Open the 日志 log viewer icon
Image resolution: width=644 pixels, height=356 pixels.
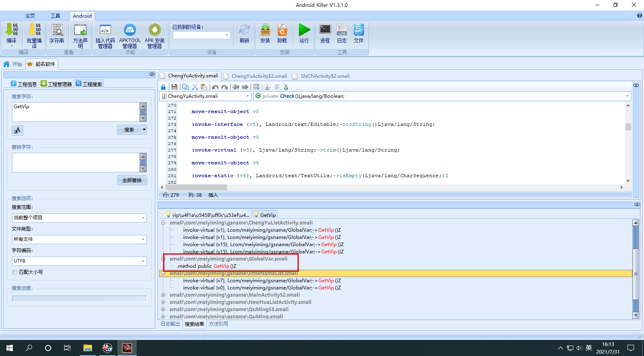tap(342, 30)
